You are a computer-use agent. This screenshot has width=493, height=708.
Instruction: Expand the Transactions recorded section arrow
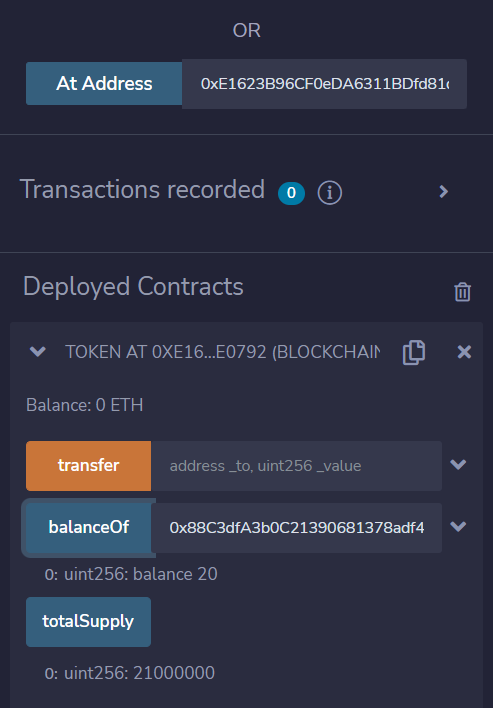click(x=444, y=192)
